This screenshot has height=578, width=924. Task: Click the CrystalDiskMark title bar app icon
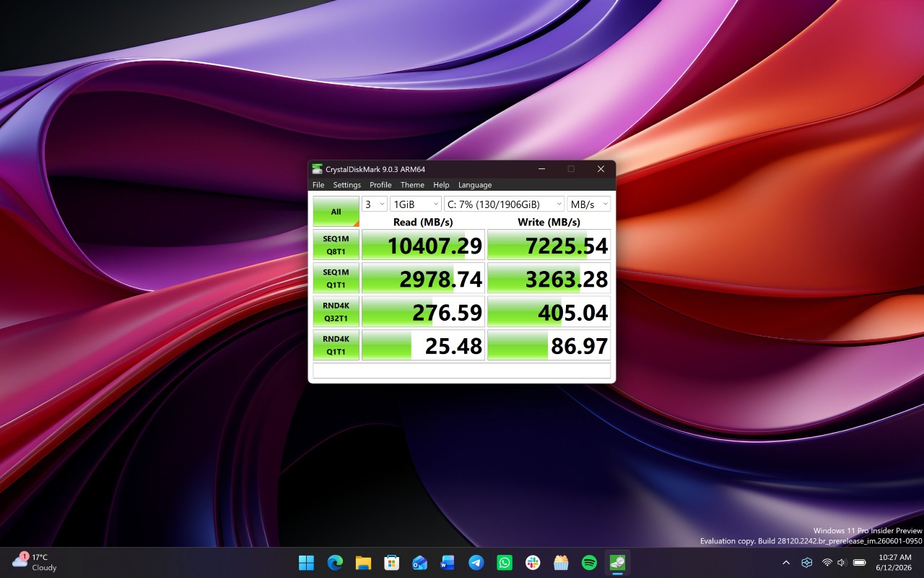coord(317,169)
